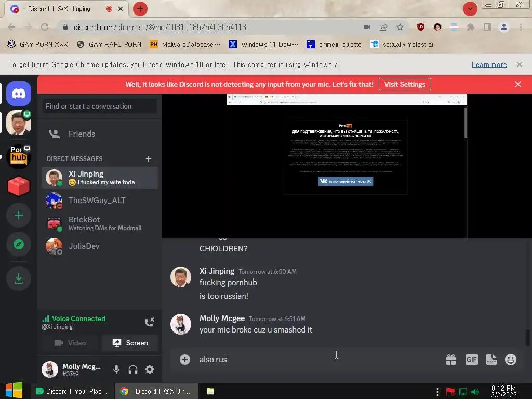Click Chrome address bar URL

tap(159, 27)
